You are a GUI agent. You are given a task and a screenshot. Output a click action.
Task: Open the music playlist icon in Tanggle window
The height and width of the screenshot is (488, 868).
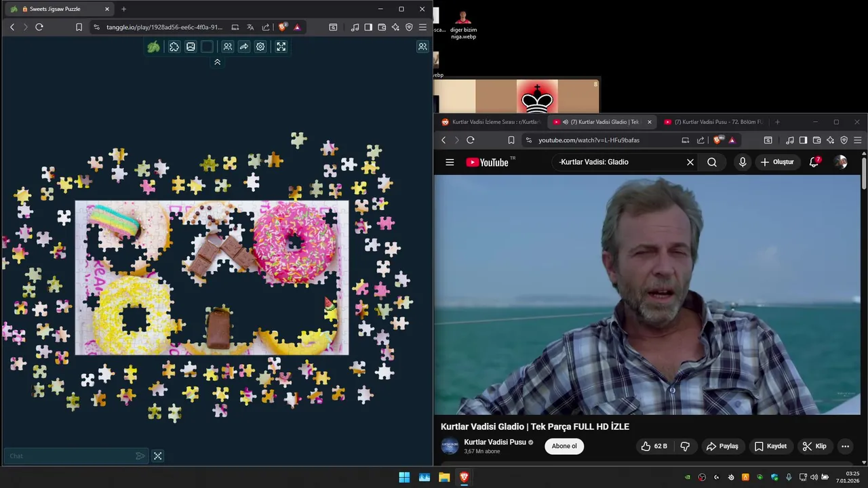pyautogui.click(x=355, y=27)
